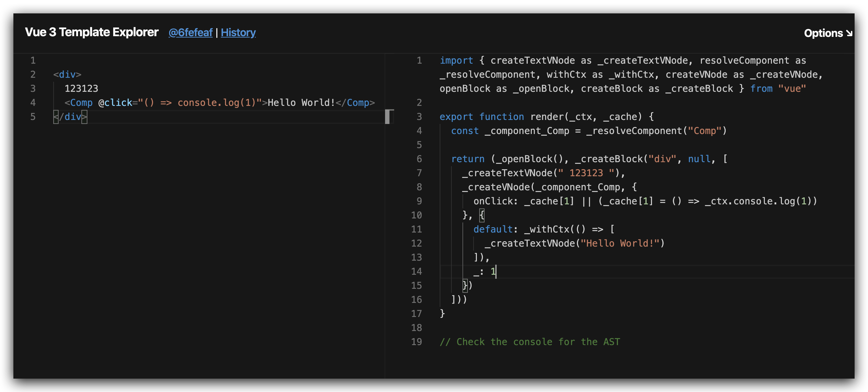This screenshot has height=392, width=868.
Task: Click line number 4 in template gutter
Action: tap(33, 103)
